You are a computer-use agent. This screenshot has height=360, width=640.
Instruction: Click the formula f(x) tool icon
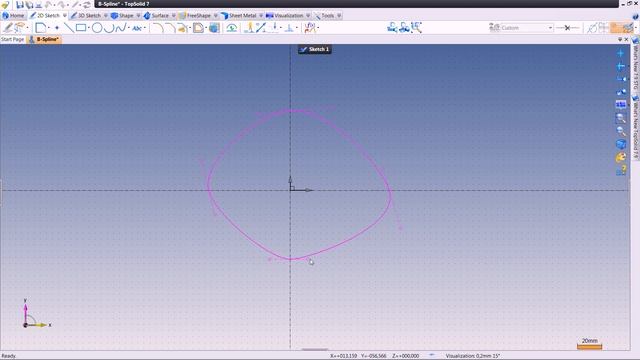coord(310,28)
